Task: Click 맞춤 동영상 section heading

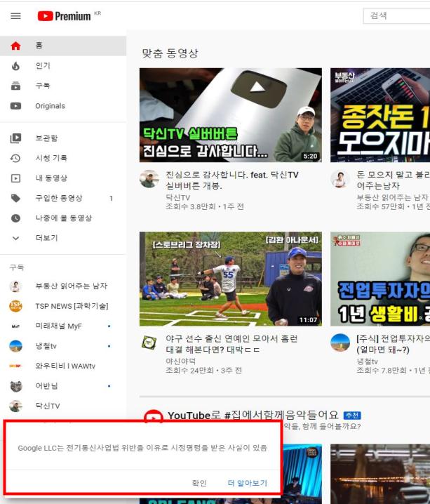Action: tap(170, 53)
